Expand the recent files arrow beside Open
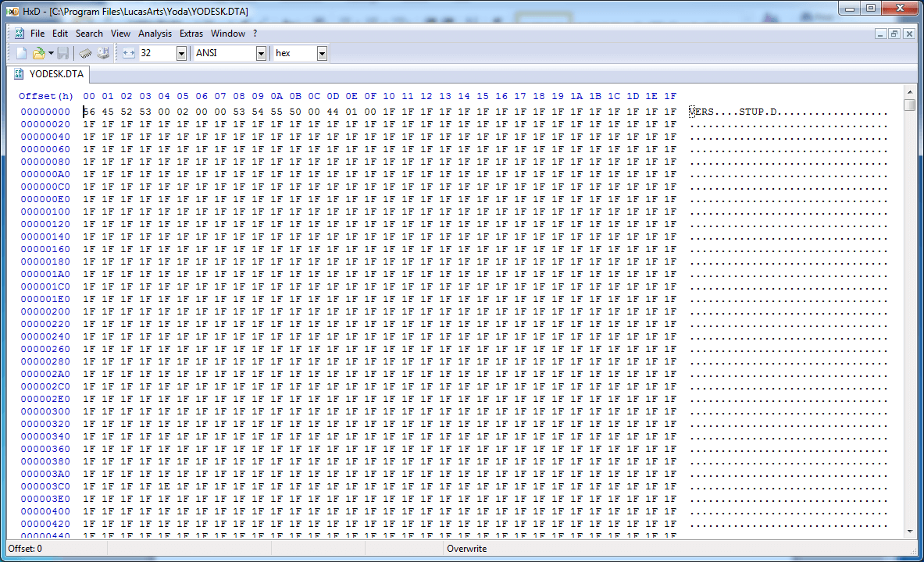924x562 pixels. click(x=51, y=53)
